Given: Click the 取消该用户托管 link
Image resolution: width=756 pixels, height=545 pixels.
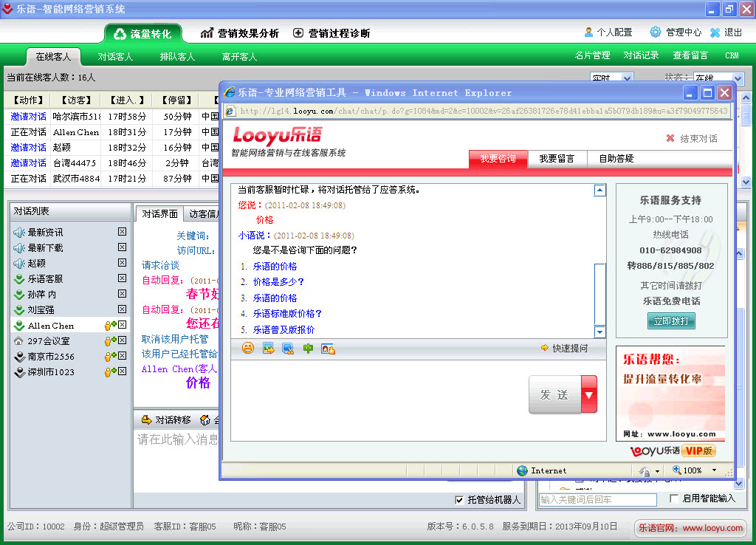Looking at the screenshot, I should (x=175, y=339).
